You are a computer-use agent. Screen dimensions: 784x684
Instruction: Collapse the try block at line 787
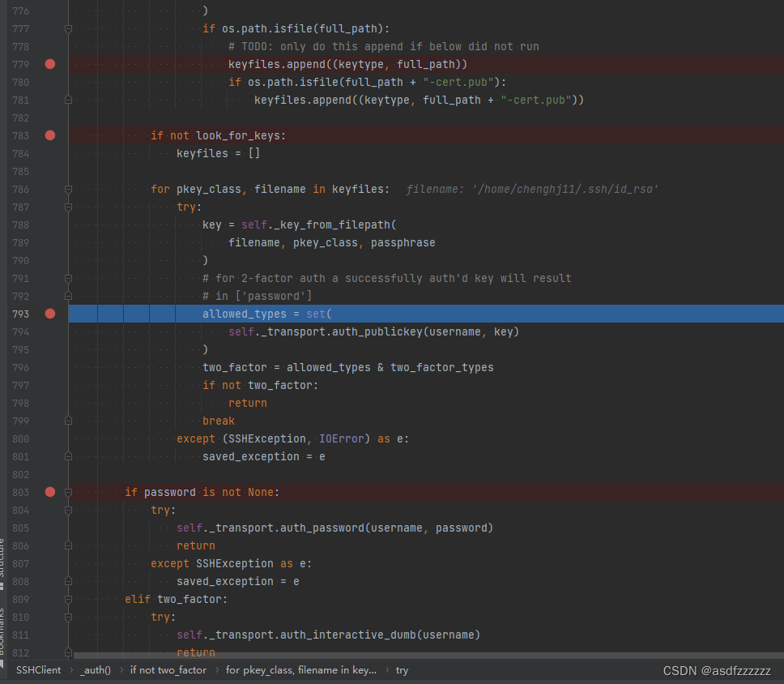pyautogui.click(x=68, y=207)
